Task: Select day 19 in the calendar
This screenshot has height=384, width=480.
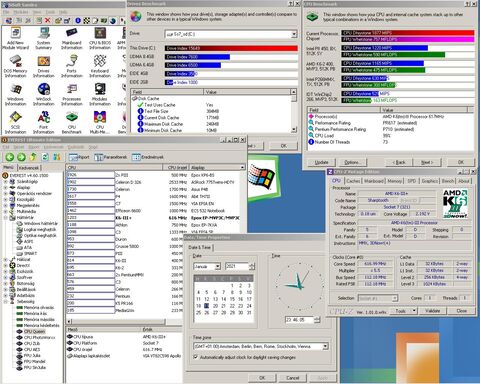Action: coord(207,306)
